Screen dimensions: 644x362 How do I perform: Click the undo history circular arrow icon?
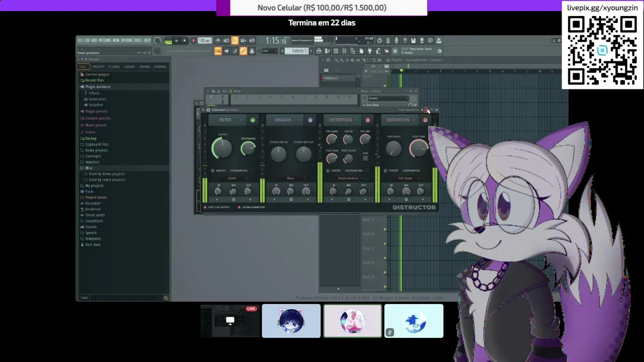(x=379, y=40)
